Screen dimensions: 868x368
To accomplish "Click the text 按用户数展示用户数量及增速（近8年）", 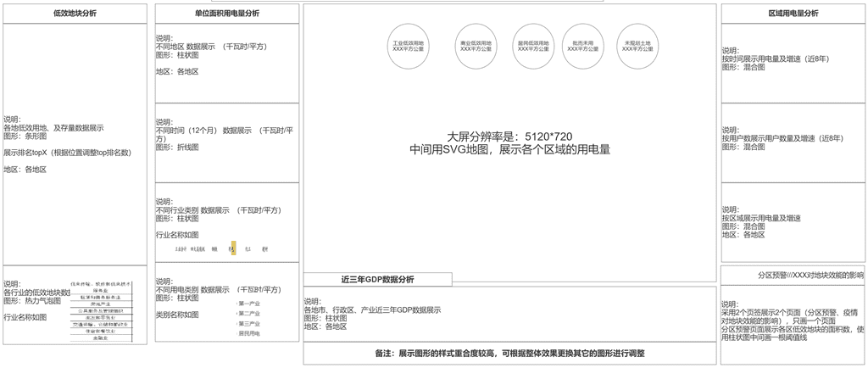I will point(782,138).
